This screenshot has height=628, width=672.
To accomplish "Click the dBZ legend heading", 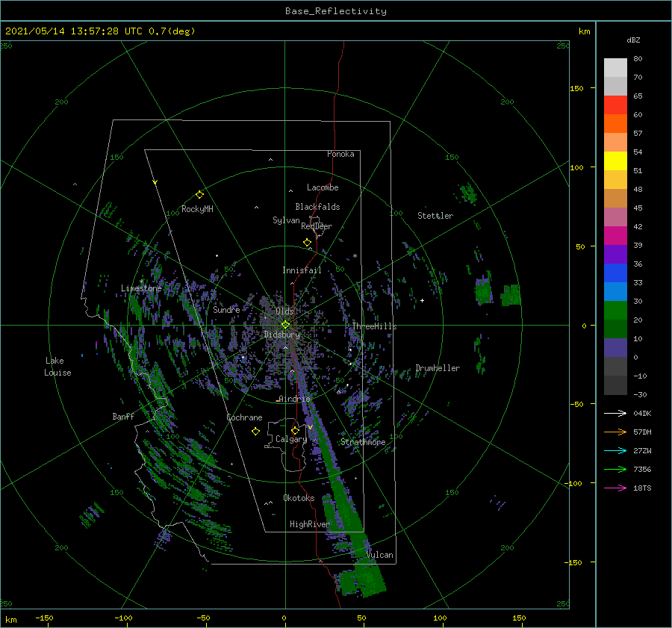I will click(x=633, y=40).
